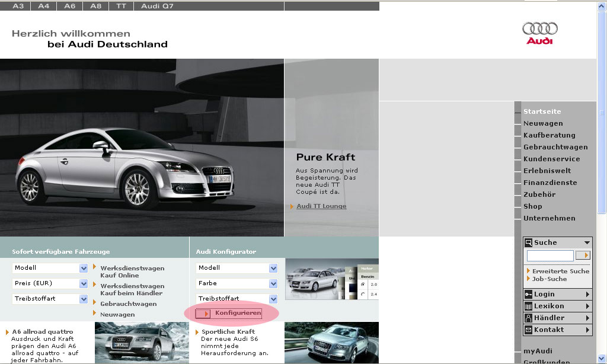Viewport: 607px width, 364px height.
Task: Open A6 allroad quattro snow photo
Action: (142, 343)
